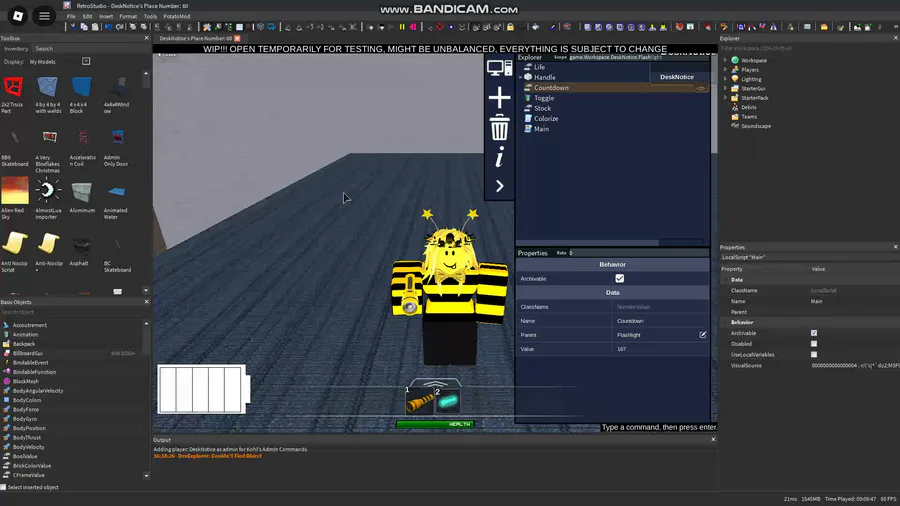Collapse the in-game side panel with right arrow
The height and width of the screenshot is (506, 900).
tap(499, 186)
